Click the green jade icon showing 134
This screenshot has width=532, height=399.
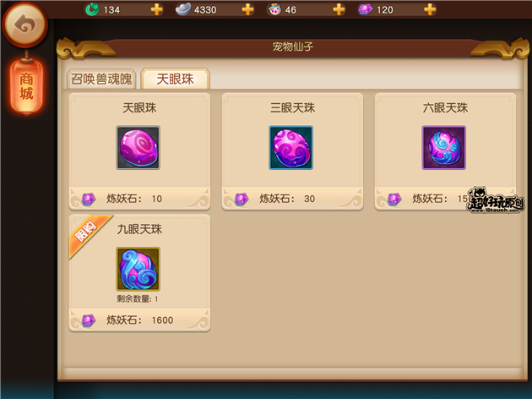click(x=92, y=9)
